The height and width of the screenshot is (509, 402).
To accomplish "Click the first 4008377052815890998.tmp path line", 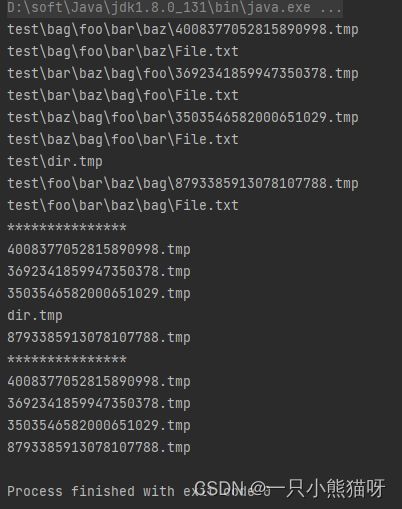I will tap(183, 29).
